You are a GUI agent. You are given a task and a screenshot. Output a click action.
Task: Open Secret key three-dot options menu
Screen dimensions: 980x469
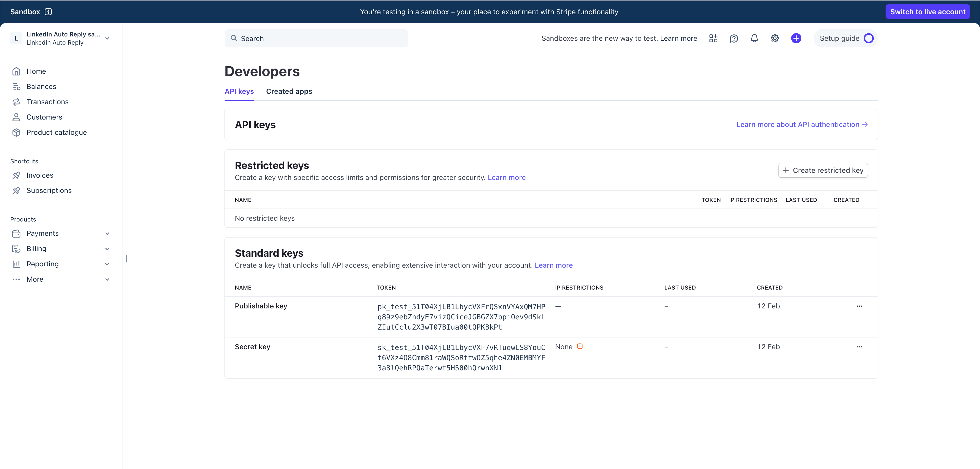click(859, 347)
